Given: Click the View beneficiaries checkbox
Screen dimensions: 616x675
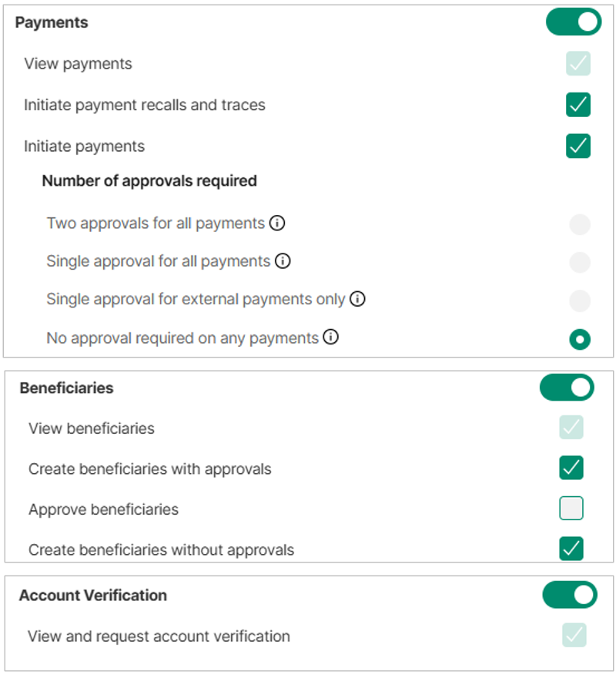Looking at the screenshot, I should [571, 428].
